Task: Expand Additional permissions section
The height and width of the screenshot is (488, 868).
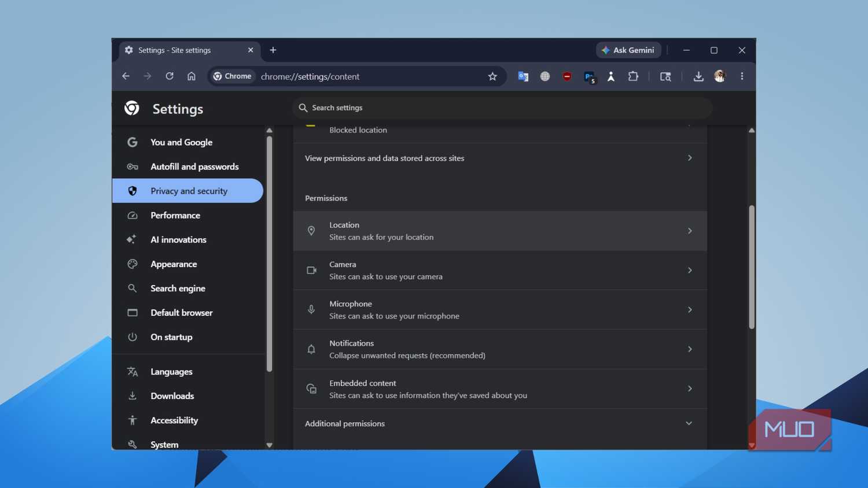Action: pyautogui.click(x=500, y=423)
